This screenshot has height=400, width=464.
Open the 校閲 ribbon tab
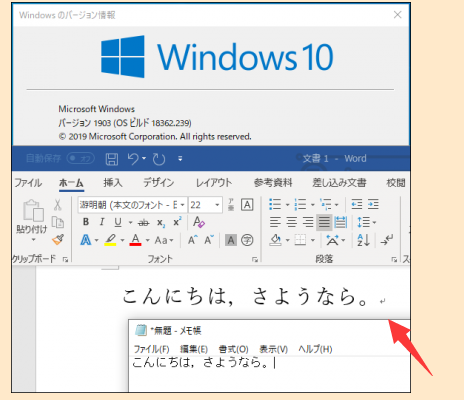(396, 183)
